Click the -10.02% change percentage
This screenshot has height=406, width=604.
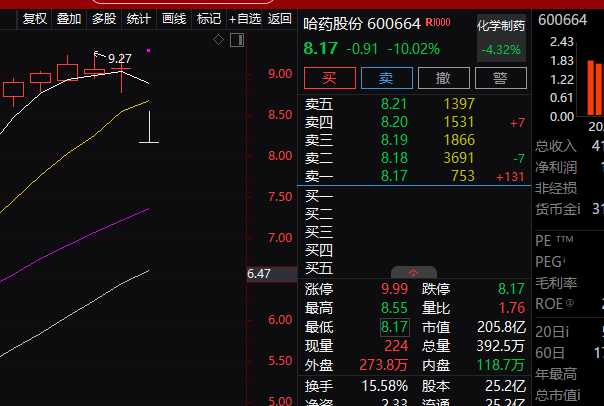click(x=413, y=49)
